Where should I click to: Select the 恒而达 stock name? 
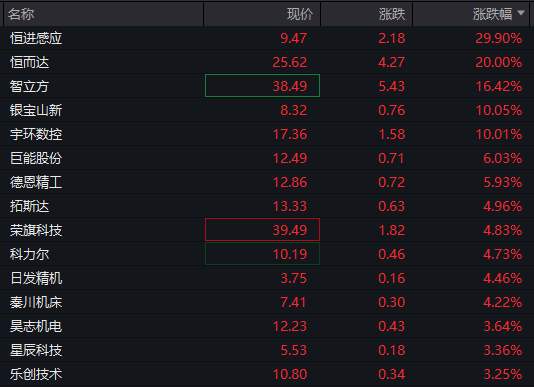[x=30, y=62]
